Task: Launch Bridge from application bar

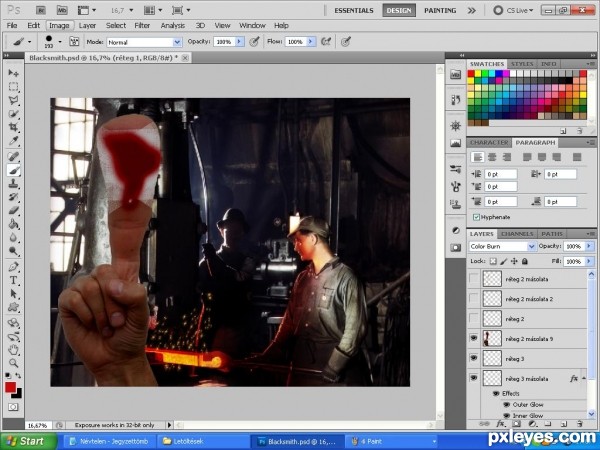Action: (40, 10)
